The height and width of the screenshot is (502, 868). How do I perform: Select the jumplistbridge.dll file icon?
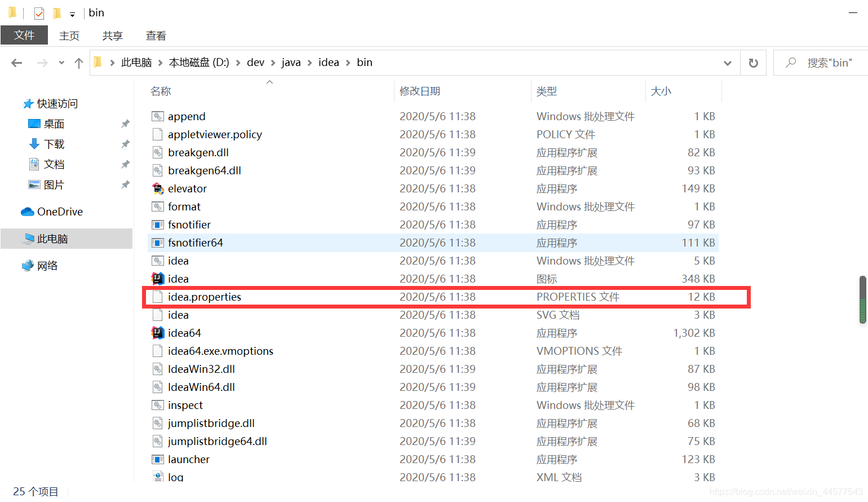[158, 423]
